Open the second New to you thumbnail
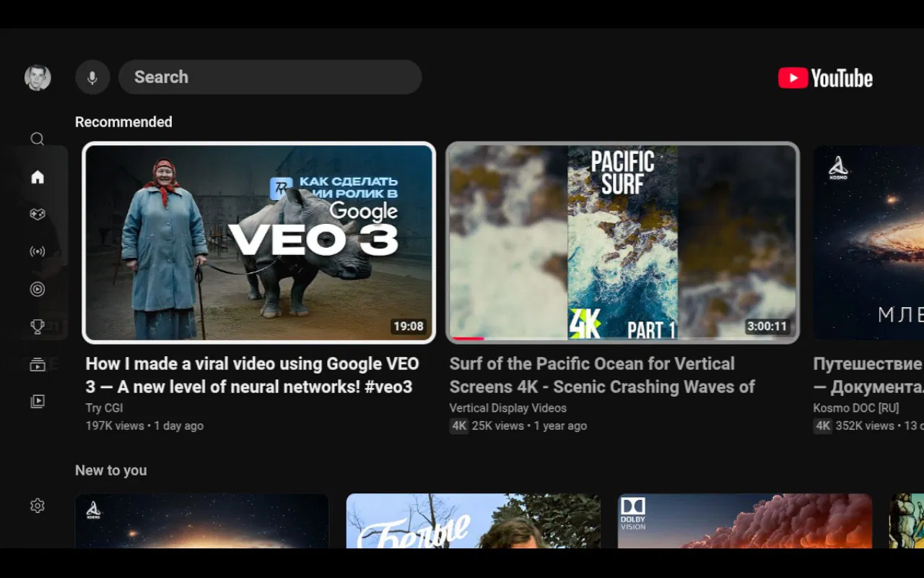The height and width of the screenshot is (578, 924). click(474, 521)
